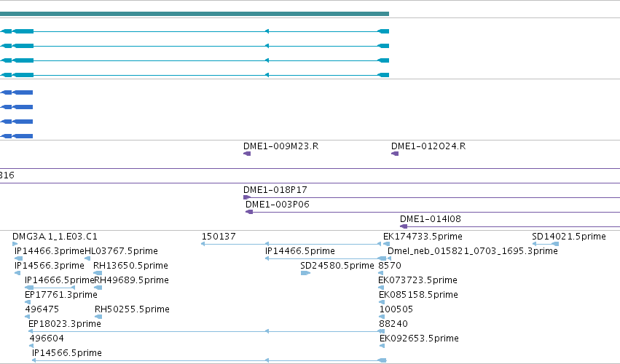Screen dimensions: 620x364
Task: Open the IP14466.5prime EST label
Action: click(299, 251)
